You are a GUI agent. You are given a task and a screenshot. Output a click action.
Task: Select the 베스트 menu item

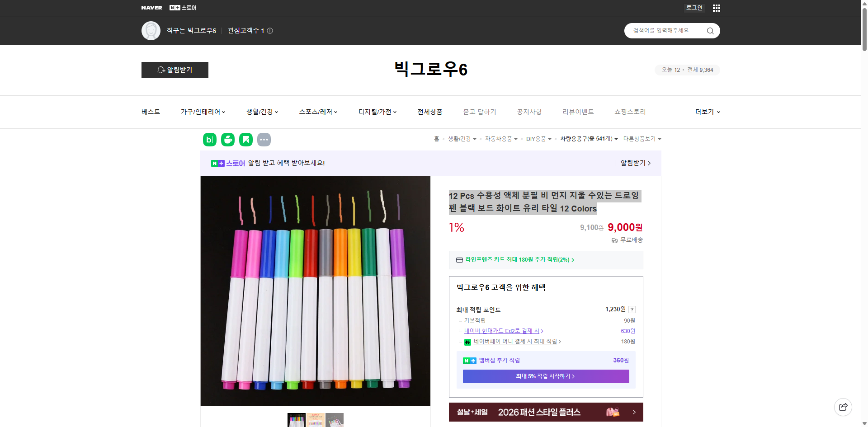(x=150, y=112)
